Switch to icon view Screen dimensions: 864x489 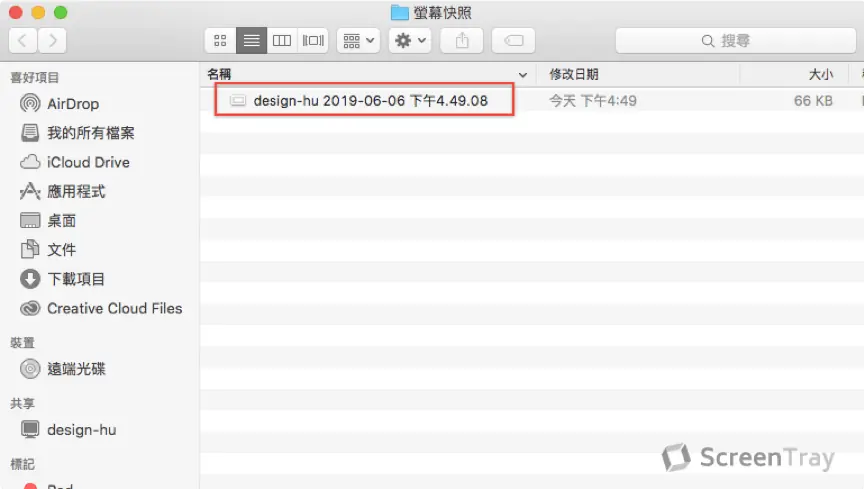220,40
